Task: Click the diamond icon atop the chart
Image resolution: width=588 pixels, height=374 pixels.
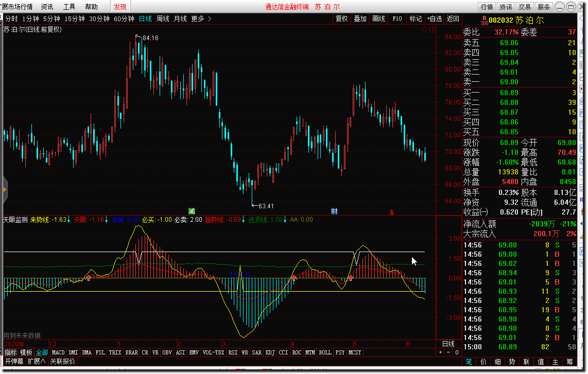Action: click(424, 30)
